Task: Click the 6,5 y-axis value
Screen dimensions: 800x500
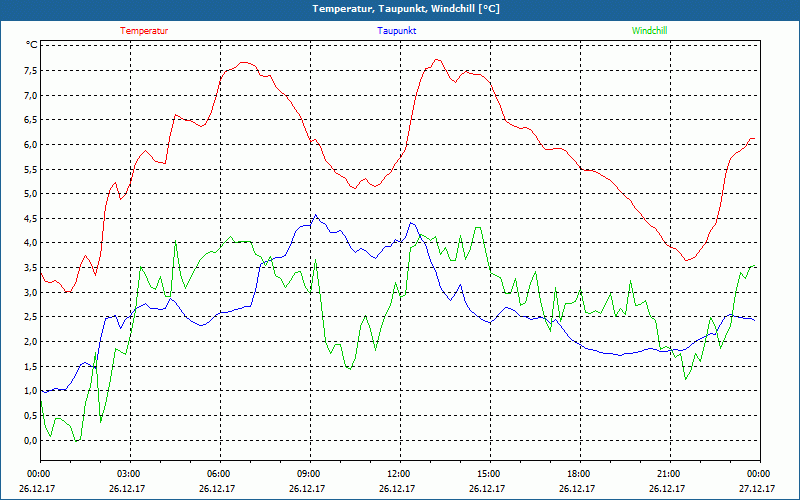Action: coord(31,120)
